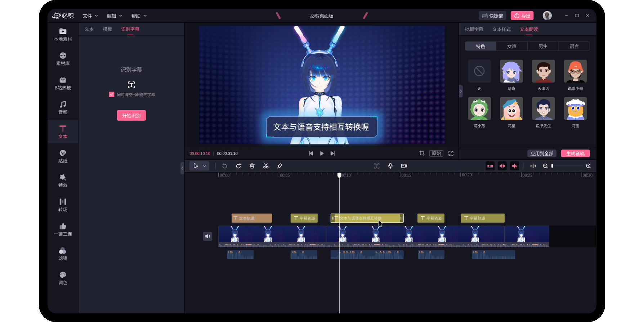This screenshot has width=644, height=322.
Task: Click the subtitle recognition icon beside the microphone
Action: 377,166
